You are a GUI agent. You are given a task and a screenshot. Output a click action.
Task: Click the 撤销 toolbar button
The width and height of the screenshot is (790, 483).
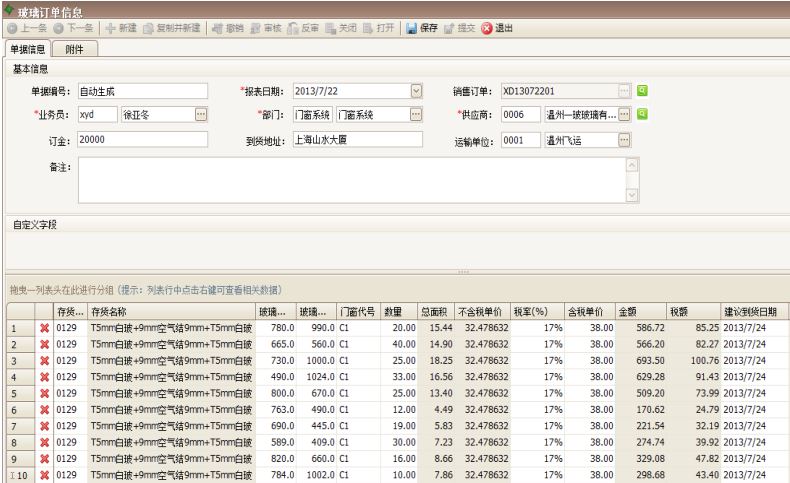click(x=228, y=28)
